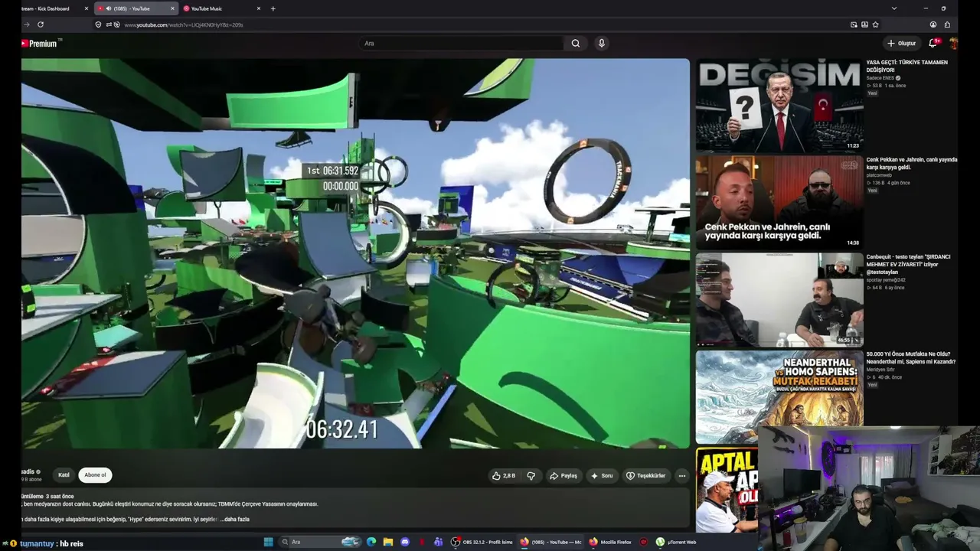Viewport: 980px width, 551px height.
Task: Click the YouTube search magnifier button
Action: point(576,44)
